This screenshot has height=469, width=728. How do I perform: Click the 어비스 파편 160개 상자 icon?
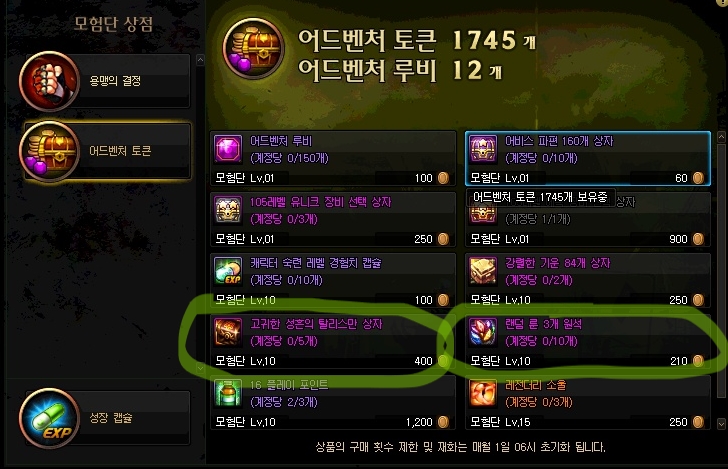tap(483, 150)
